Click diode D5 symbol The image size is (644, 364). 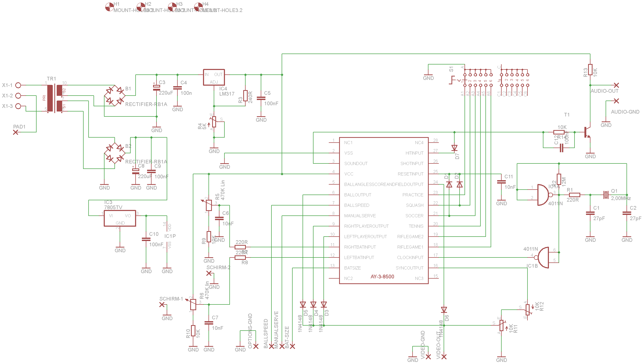303,305
